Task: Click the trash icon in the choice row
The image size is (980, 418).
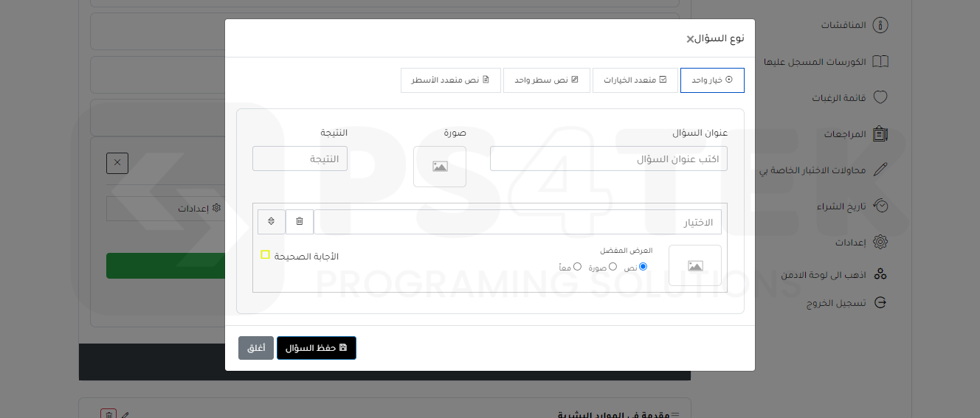Action: tap(300, 221)
